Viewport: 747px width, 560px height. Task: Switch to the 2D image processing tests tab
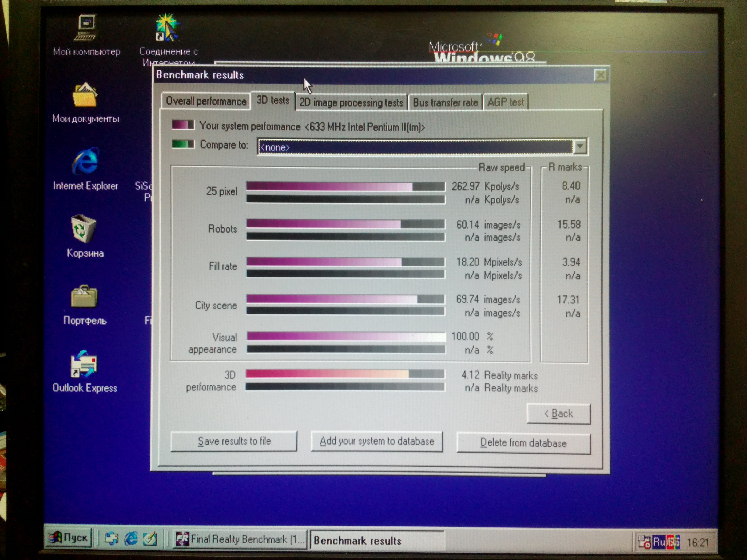click(351, 102)
